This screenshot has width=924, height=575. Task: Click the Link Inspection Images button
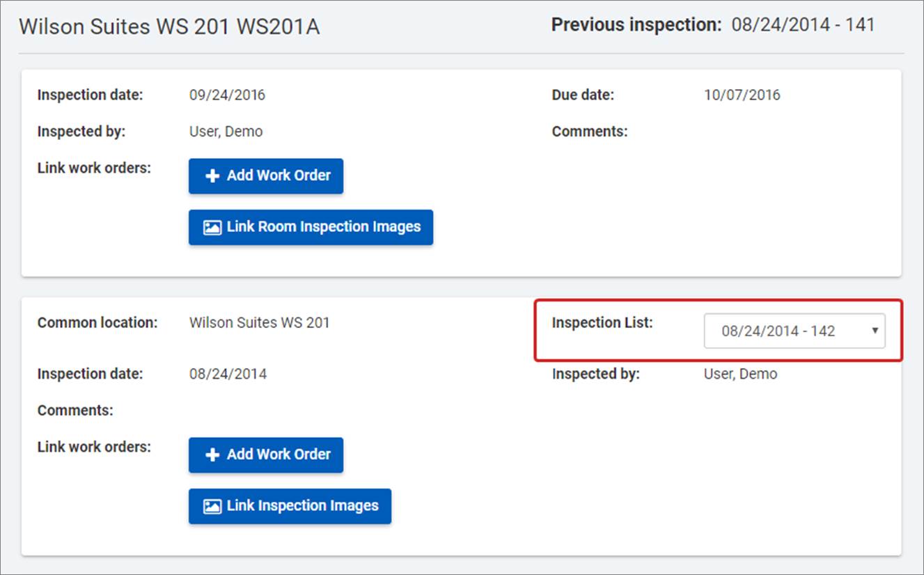pyautogui.click(x=290, y=507)
